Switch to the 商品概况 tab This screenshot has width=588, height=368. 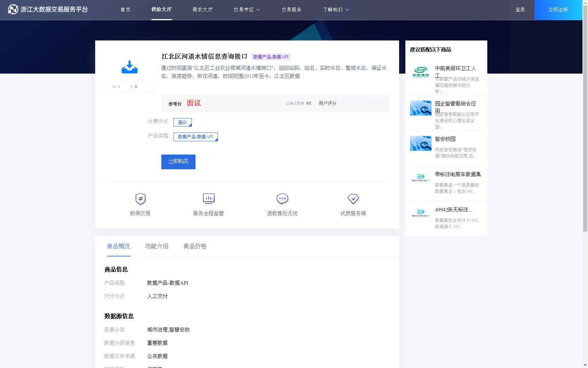pyautogui.click(x=119, y=246)
